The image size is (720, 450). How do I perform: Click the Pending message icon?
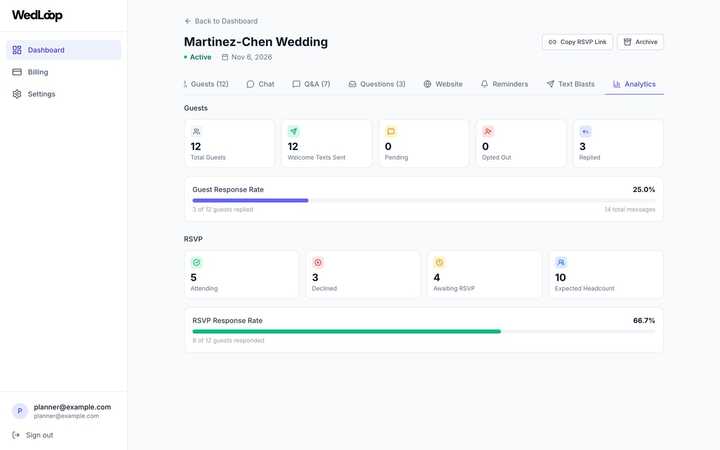(x=391, y=132)
